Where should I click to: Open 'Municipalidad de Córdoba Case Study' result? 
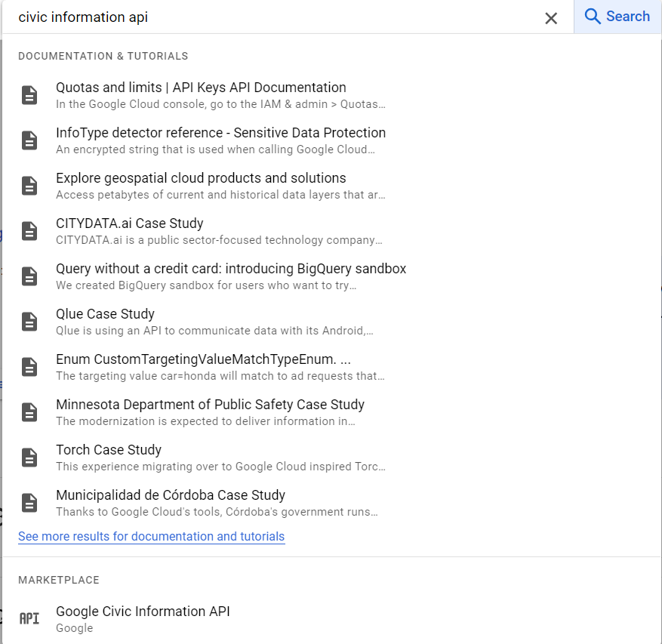coord(171,495)
